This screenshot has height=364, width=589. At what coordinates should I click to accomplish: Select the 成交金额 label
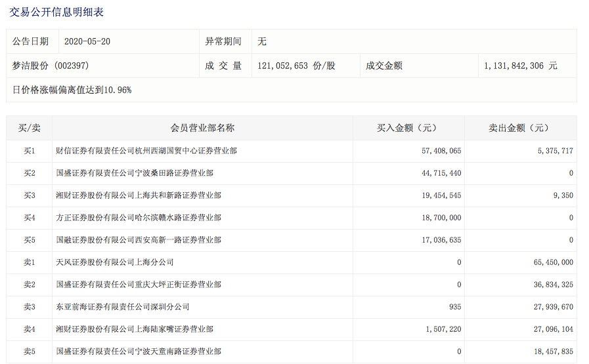[x=384, y=66]
